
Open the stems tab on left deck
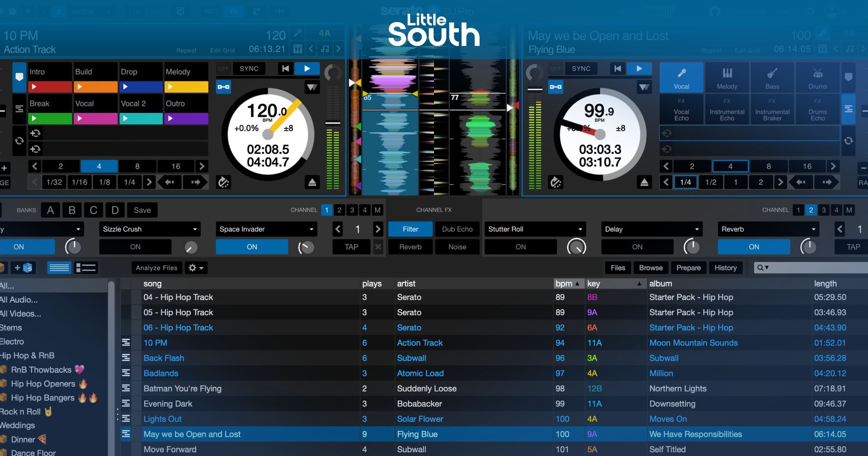tap(19, 109)
